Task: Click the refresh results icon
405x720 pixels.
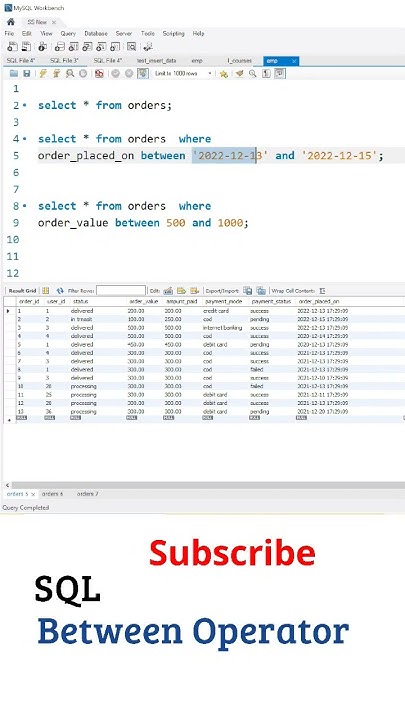Action: [x=60, y=291]
